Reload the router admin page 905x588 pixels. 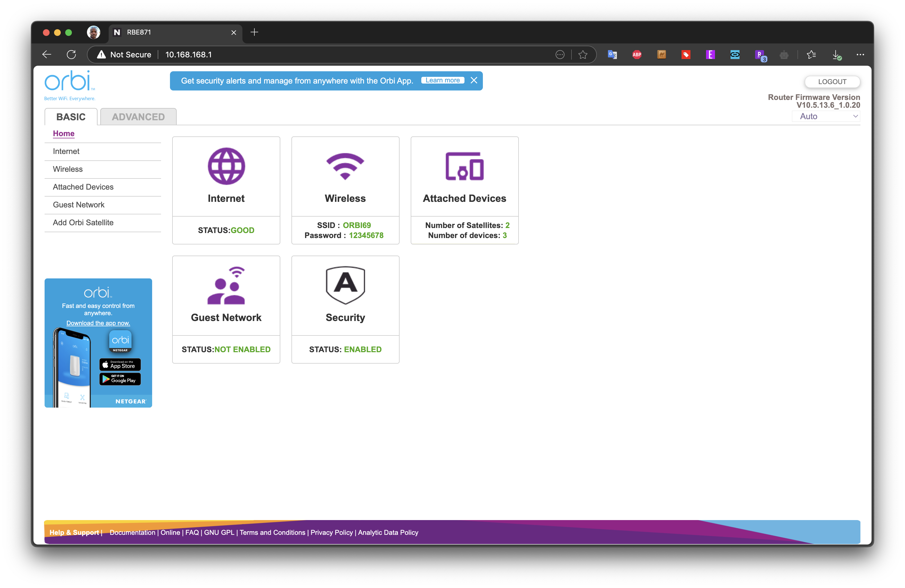[x=72, y=55]
